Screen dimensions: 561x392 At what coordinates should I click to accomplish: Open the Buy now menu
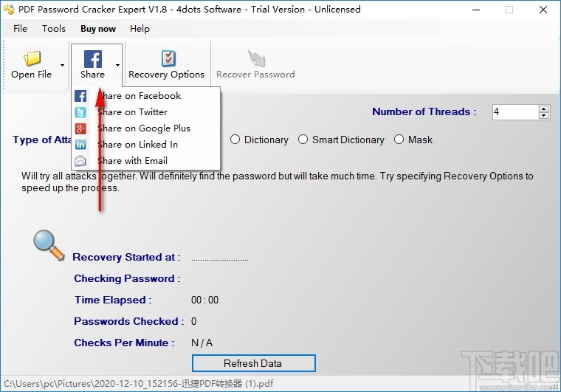98,29
